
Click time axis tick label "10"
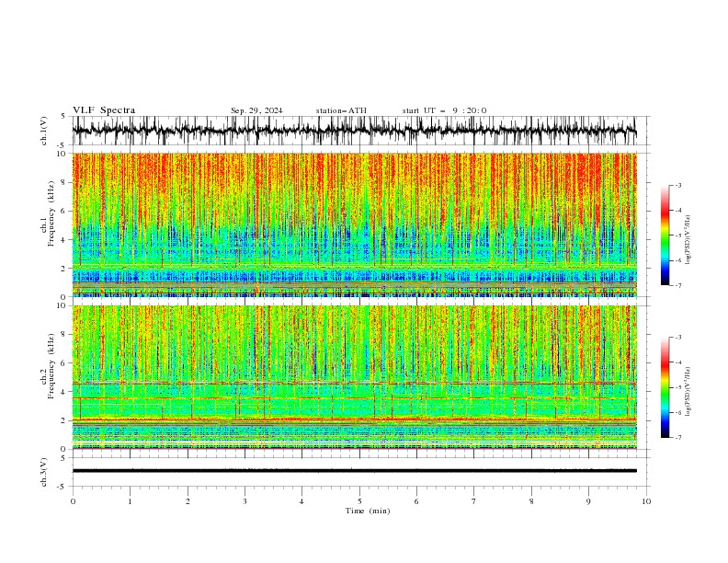646,501
